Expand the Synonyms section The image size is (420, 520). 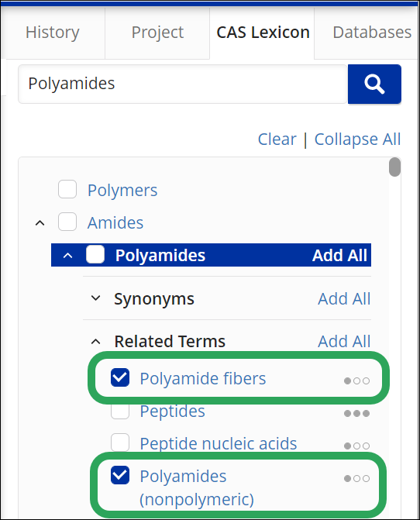[x=95, y=298]
